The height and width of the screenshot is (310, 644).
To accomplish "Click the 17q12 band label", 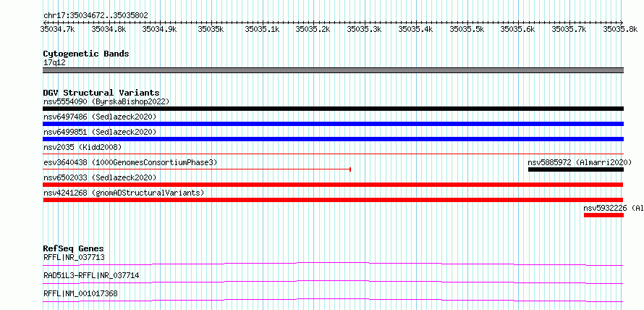I will click(54, 63).
